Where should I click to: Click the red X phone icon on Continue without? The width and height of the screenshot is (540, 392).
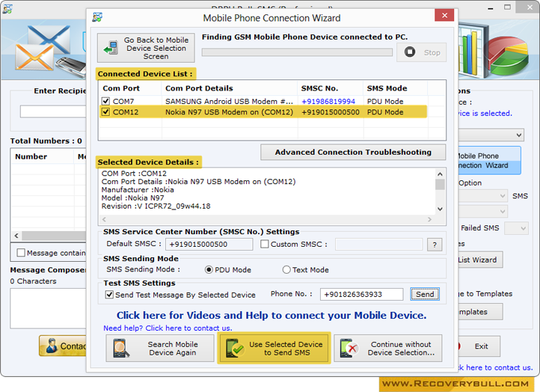click(x=349, y=349)
